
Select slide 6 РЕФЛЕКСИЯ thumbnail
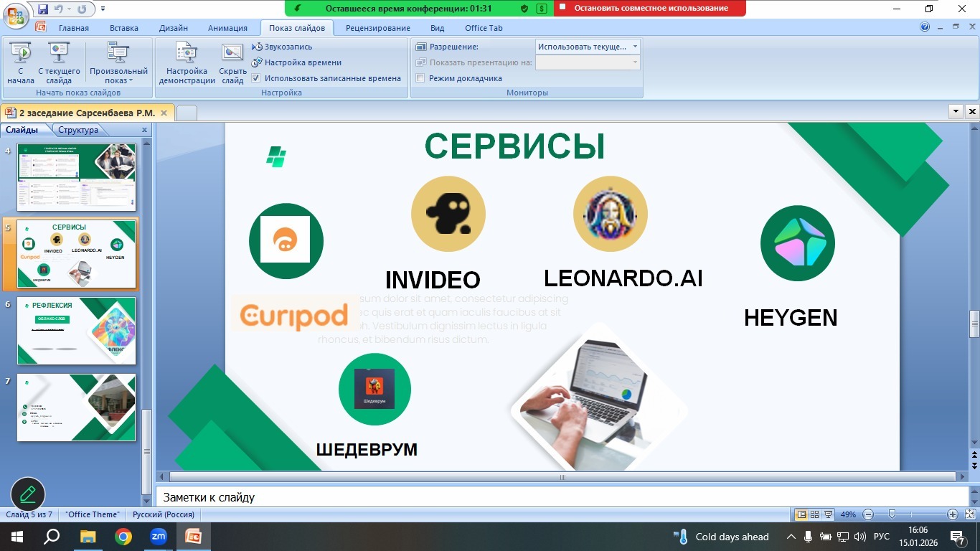[77, 331]
